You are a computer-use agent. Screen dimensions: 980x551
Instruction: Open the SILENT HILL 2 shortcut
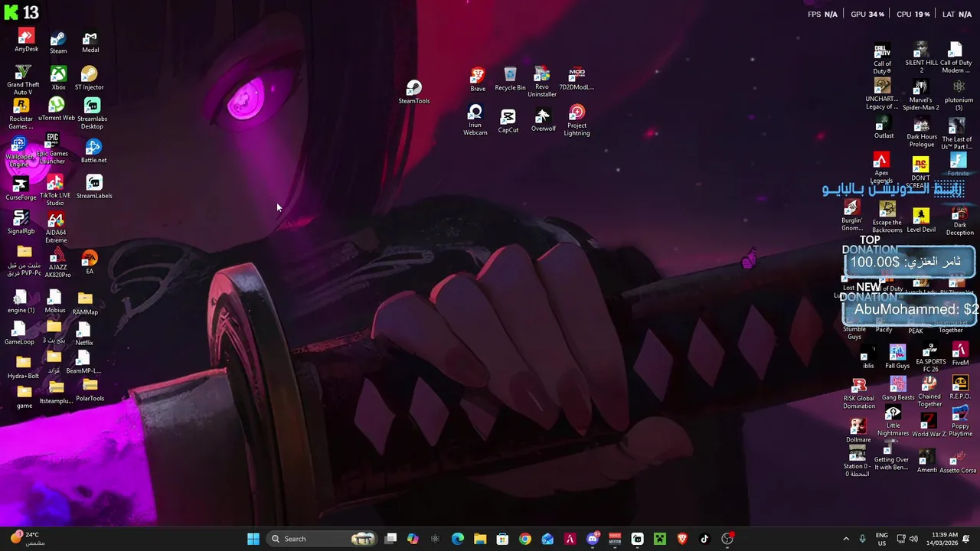921,58
